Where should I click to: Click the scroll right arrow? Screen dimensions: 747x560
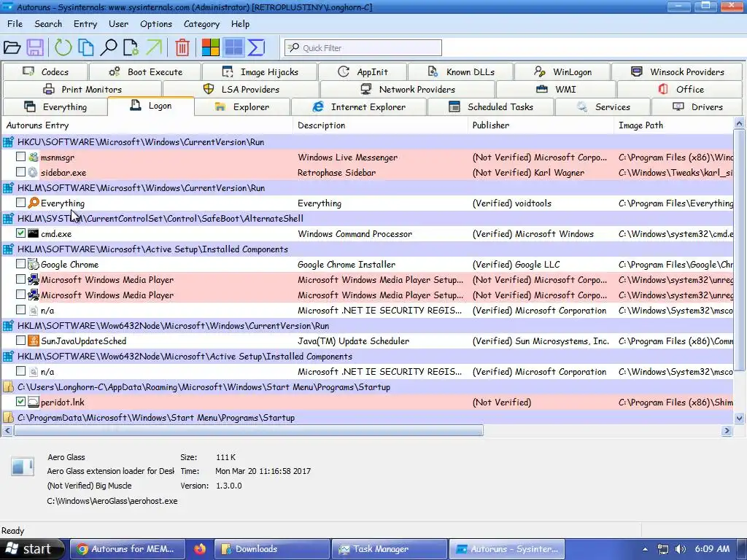coord(727,430)
